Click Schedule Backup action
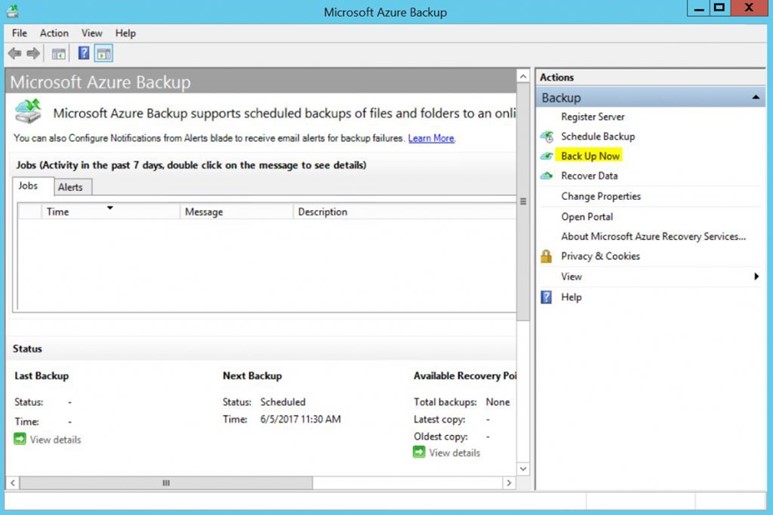 pos(598,137)
